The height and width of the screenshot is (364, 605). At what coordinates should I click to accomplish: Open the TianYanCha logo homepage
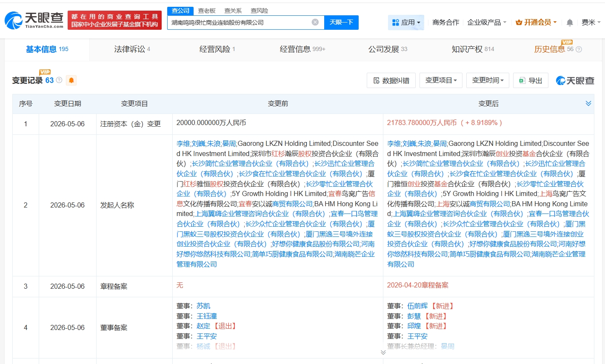click(34, 20)
